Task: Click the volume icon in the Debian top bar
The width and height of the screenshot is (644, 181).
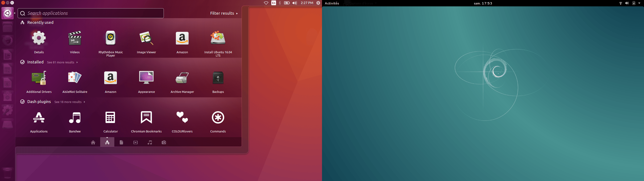Action: 627,3
